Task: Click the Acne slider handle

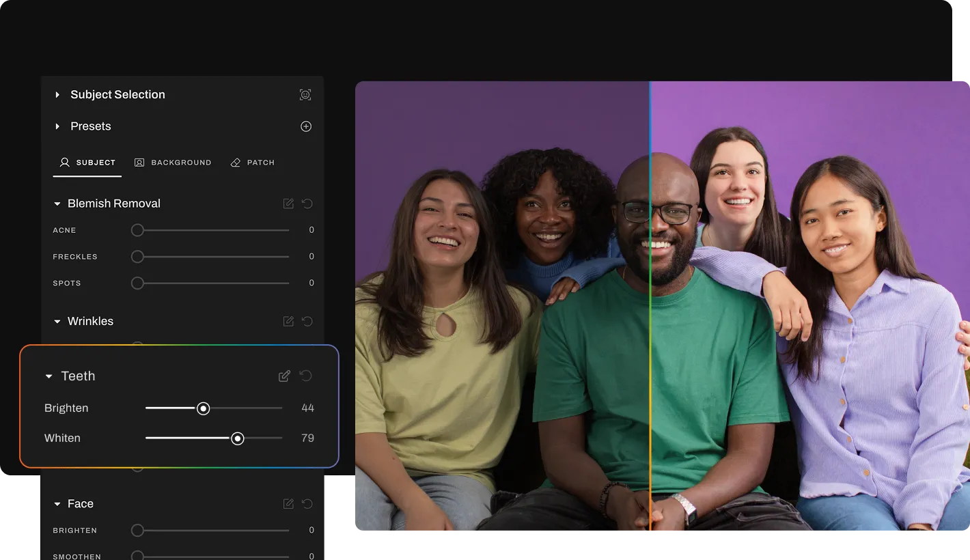Action: [x=137, y=230]
